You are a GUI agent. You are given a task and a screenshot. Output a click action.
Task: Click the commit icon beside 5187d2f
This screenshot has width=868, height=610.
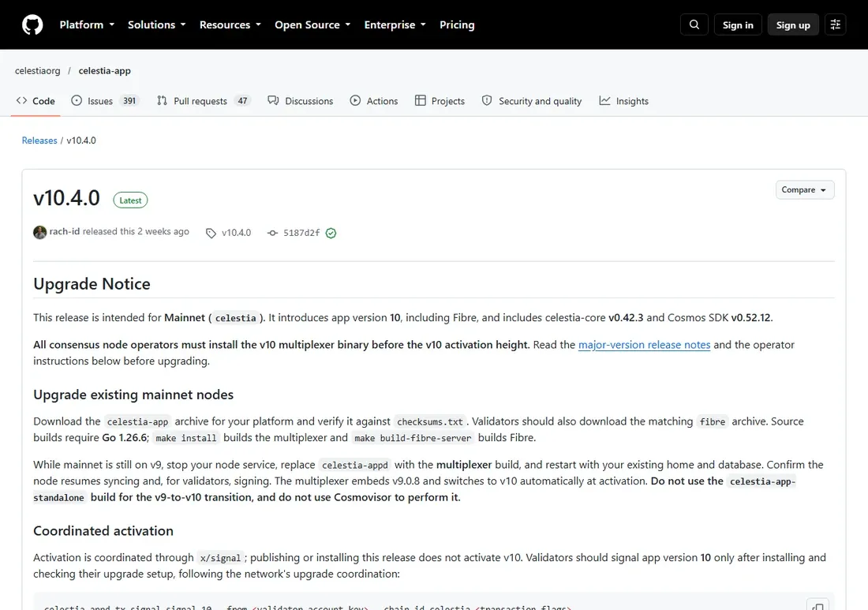[272, 233]
